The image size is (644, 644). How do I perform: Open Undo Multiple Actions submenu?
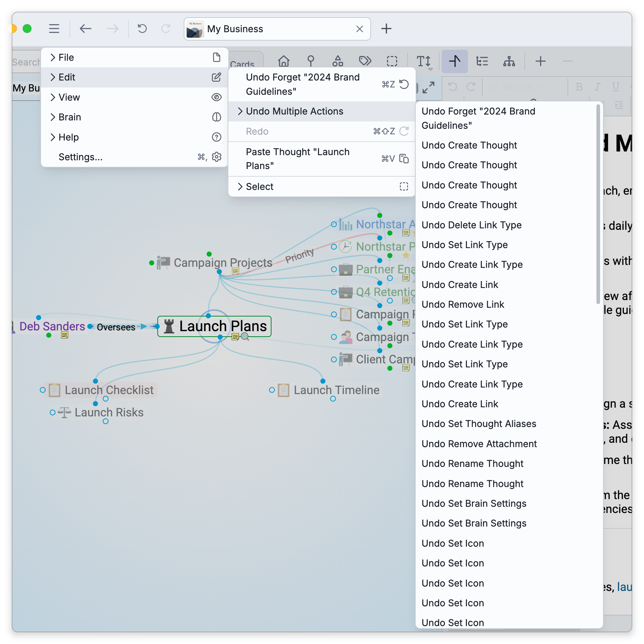[322, 111]
